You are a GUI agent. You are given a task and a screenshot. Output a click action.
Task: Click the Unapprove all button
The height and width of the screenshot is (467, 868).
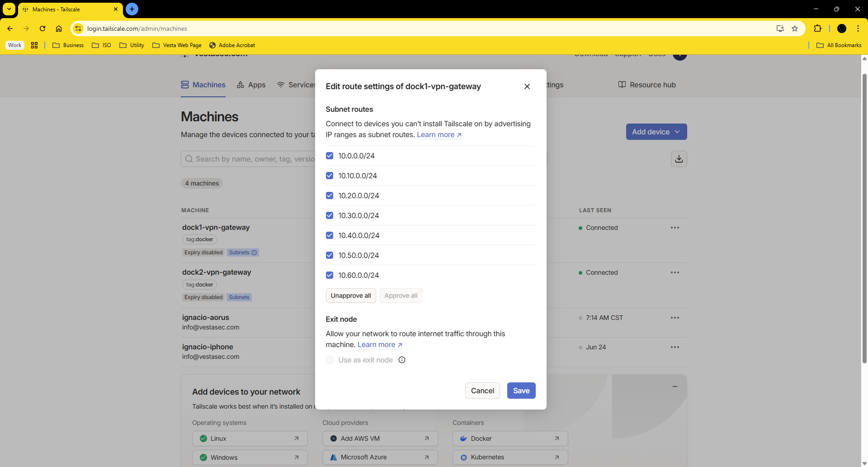coord(351,295)
